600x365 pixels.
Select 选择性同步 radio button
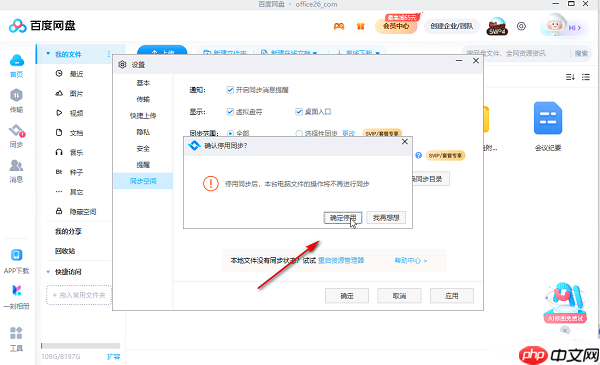pyautogui.click(x=299, y=134)
